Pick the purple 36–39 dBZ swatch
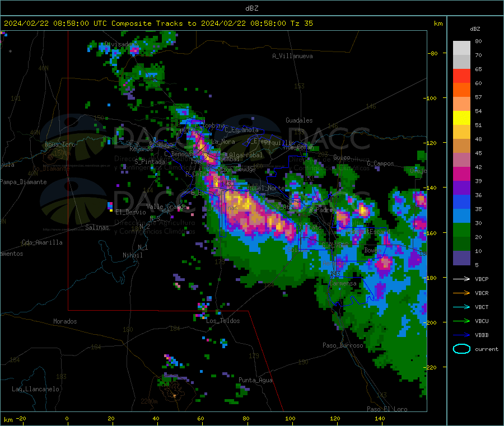 point(461,188)
